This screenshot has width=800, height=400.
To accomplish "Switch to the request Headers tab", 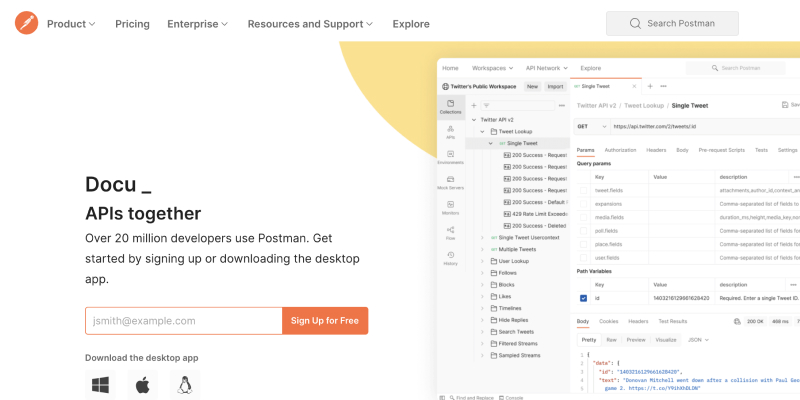I will pyautogui.click(x=656, y=150).
